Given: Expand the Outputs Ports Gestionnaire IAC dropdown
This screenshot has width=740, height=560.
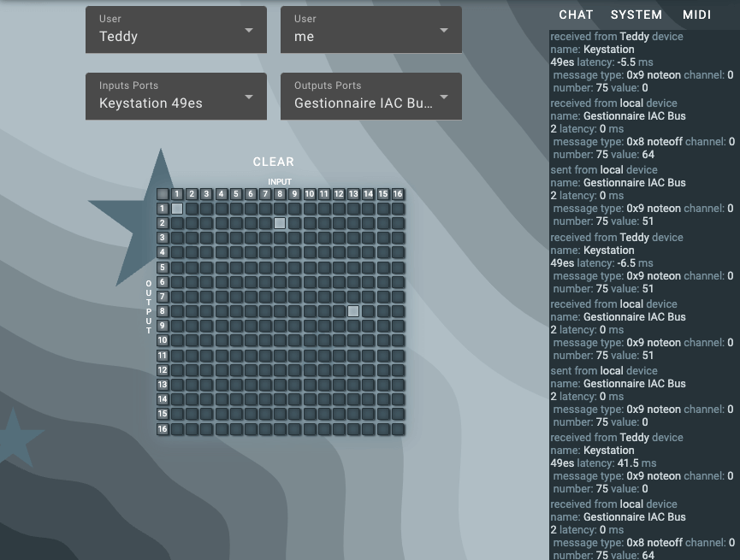Looking at the screenshot, I should (x=371, y=97).
